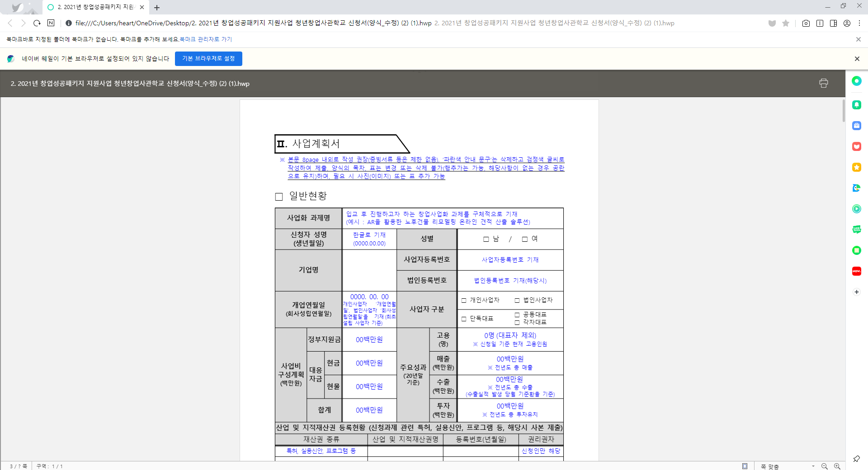Image resolution: width=868 pixels, height=470 pixels.
Task: Open the green notification bell sidebar icon
Action: 857,105
